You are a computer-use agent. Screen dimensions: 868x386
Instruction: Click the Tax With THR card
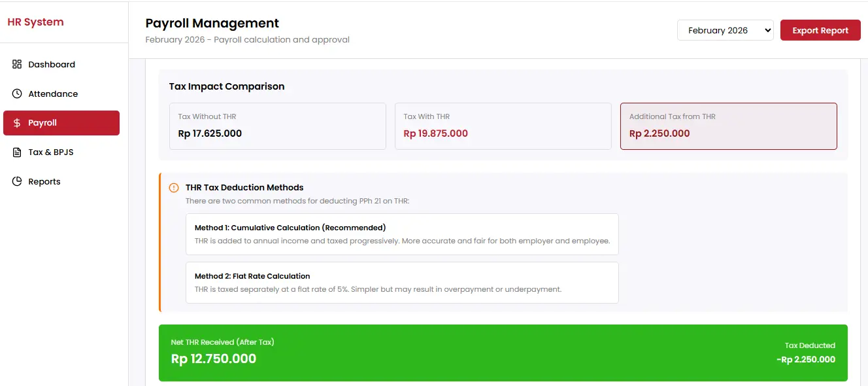(x=503, y=126)
